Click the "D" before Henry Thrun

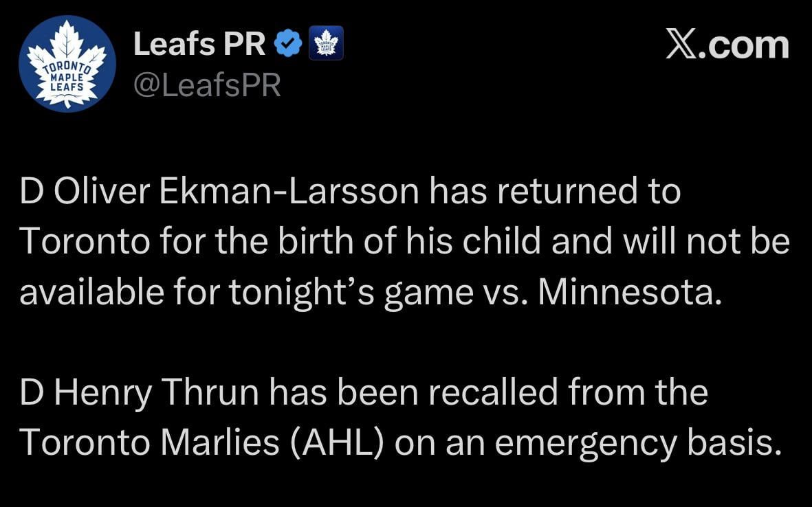[x=31, y=392]
